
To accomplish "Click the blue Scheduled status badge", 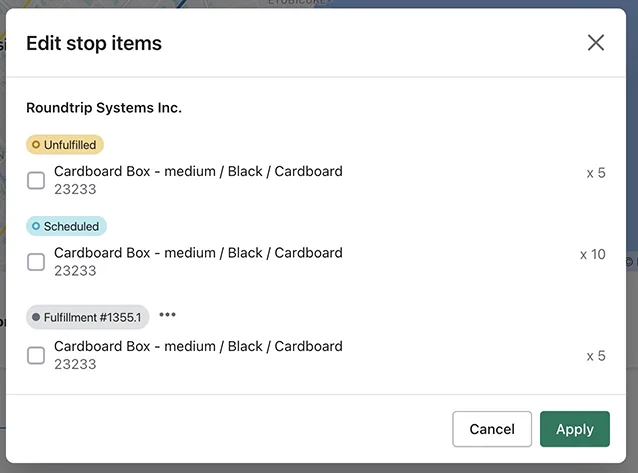I will pos(66,226).
